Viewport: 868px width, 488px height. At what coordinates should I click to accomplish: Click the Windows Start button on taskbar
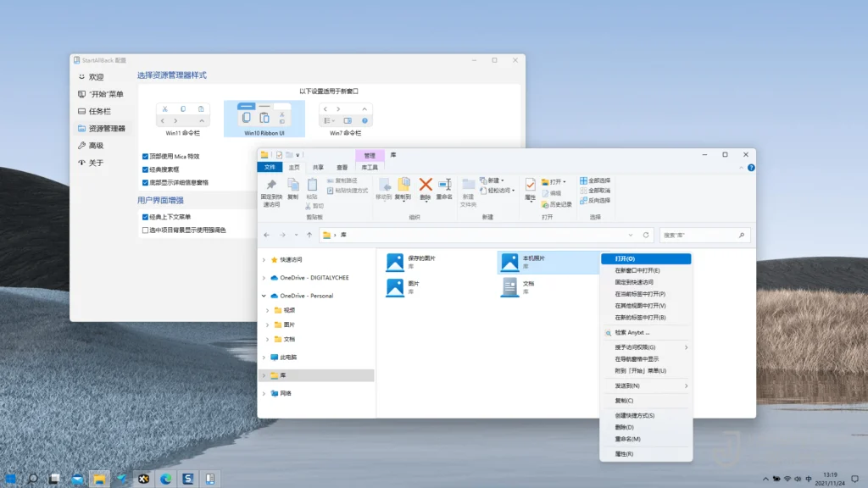click(10, 479)
